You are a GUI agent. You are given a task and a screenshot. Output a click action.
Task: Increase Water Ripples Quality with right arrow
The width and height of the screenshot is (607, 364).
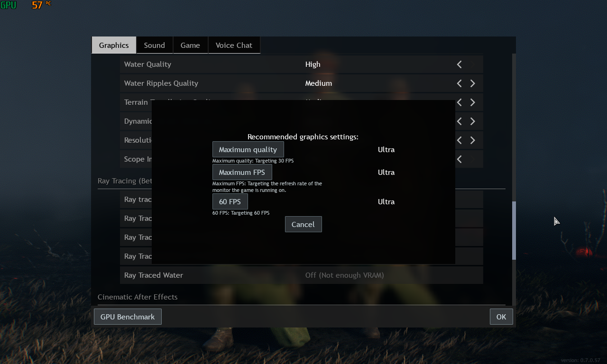pyautogui.click(x=472, y=83)
